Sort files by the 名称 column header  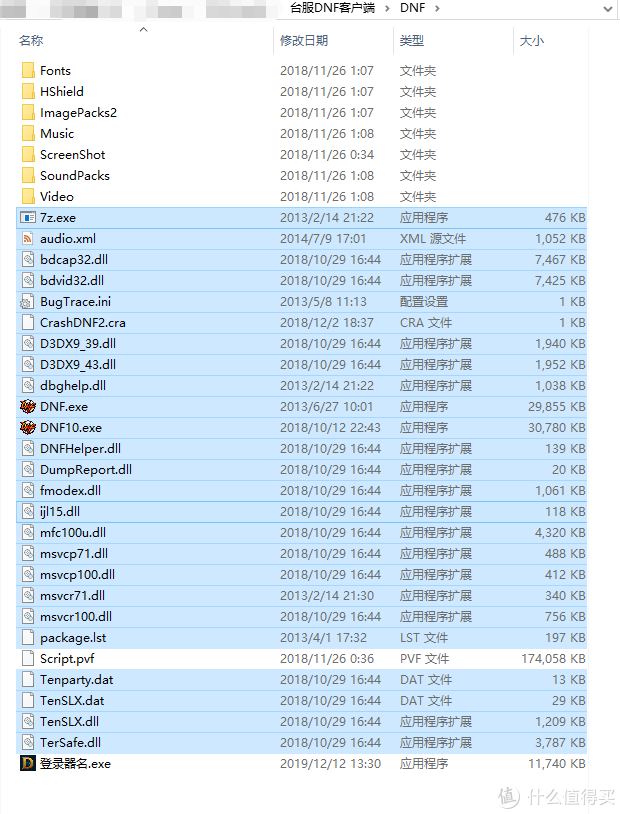(x=31, y=40)
